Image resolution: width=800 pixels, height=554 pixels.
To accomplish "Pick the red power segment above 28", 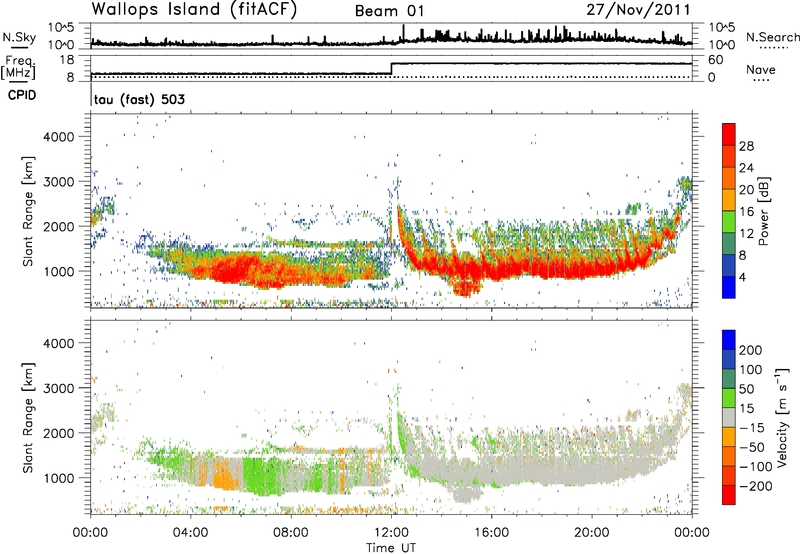I will 729,134.
